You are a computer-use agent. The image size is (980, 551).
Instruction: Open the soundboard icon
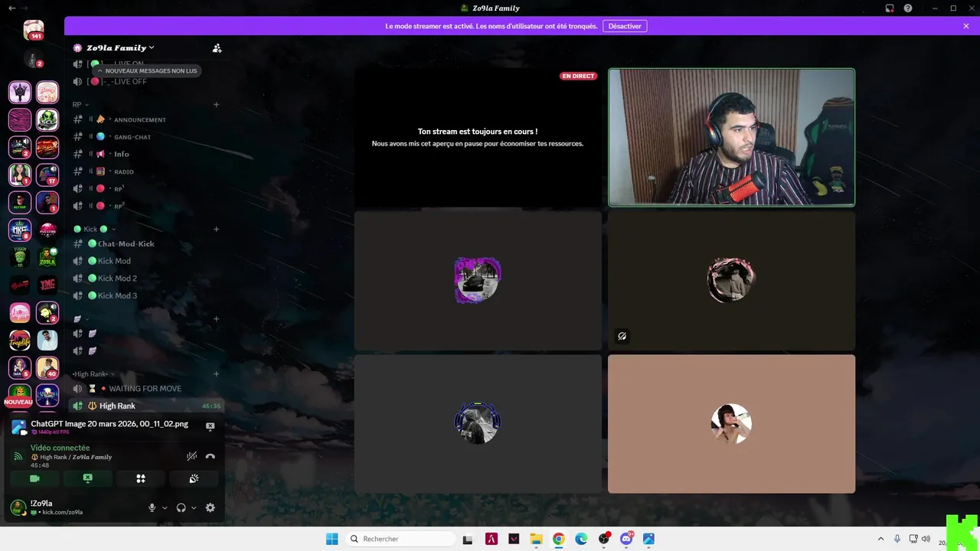tap(194, 478)
